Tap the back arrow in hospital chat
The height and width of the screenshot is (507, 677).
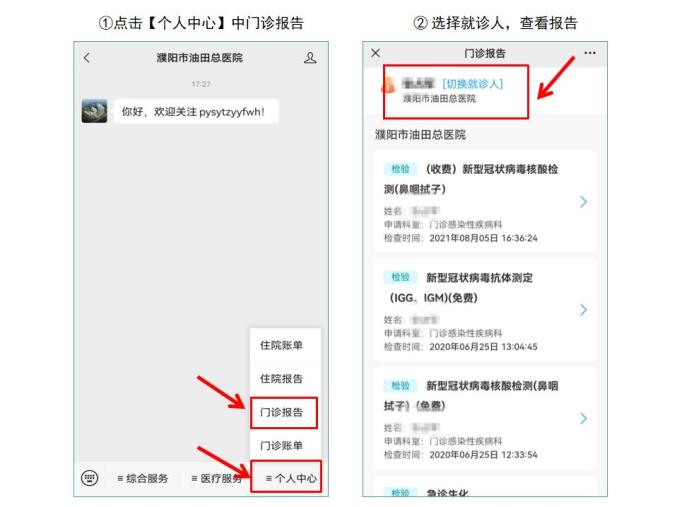tap(87, 57)
